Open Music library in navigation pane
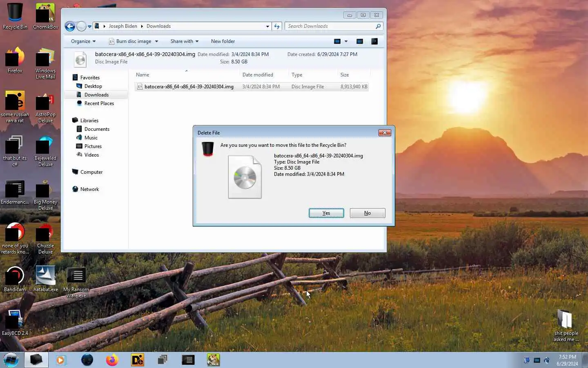The width and height of the screenshot is (588, 368). pos(91,138)
